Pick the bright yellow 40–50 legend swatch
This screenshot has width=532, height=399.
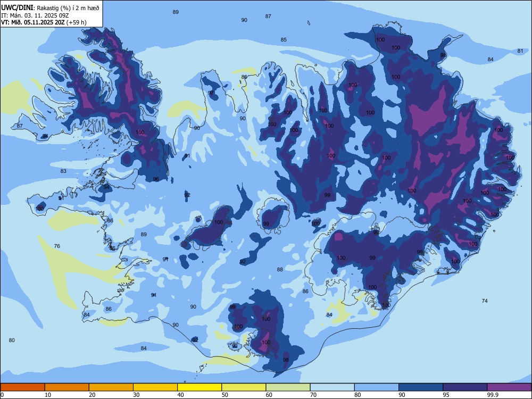click(x=199, y=387)
